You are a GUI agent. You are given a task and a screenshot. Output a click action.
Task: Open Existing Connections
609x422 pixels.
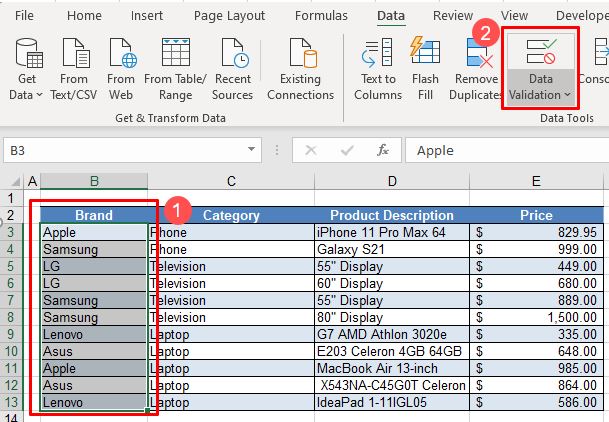(x=300, y=68)
